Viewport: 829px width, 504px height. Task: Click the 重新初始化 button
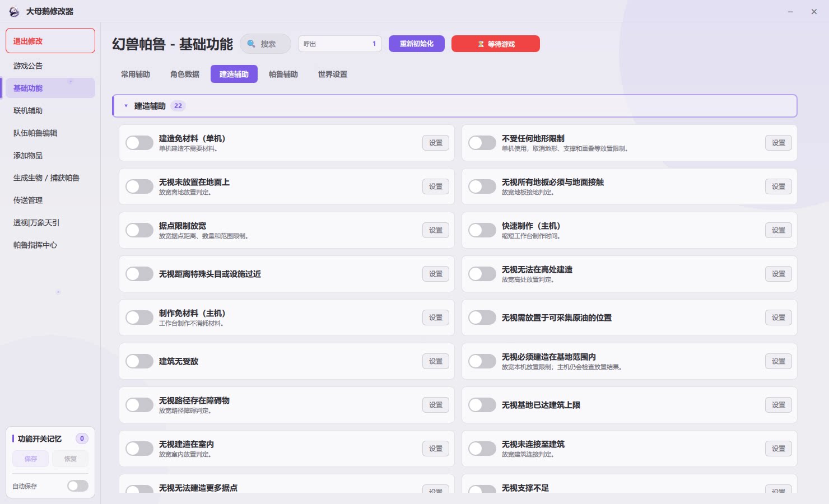417,44
